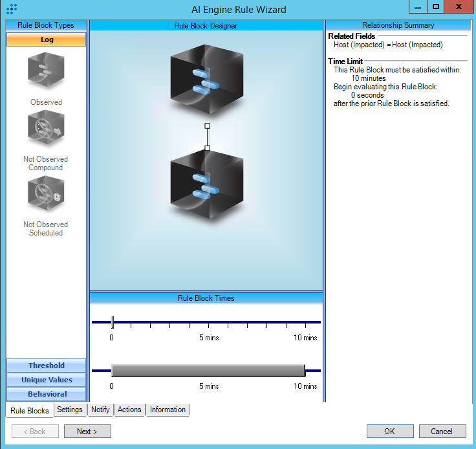476x449 pixels.
Task: Click the app logo icon in title bar
Action: pyautogui.click(x=11, y=9)
